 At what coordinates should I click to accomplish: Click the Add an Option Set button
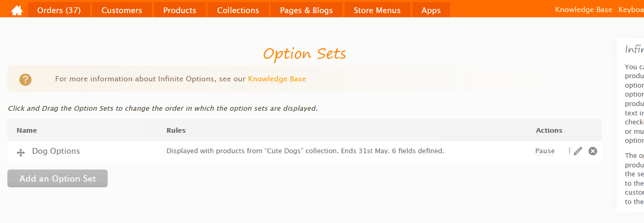pos(58,178)
